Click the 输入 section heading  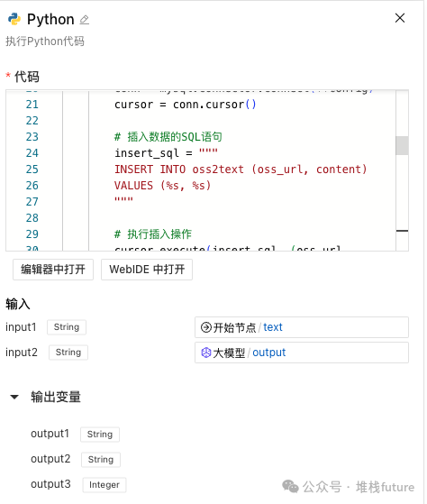coord(18,304)
